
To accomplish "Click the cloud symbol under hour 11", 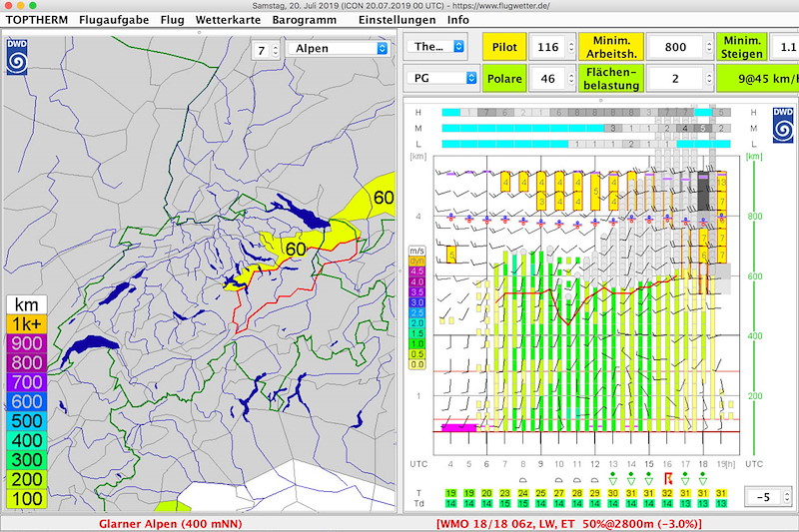I will point(576,479).
